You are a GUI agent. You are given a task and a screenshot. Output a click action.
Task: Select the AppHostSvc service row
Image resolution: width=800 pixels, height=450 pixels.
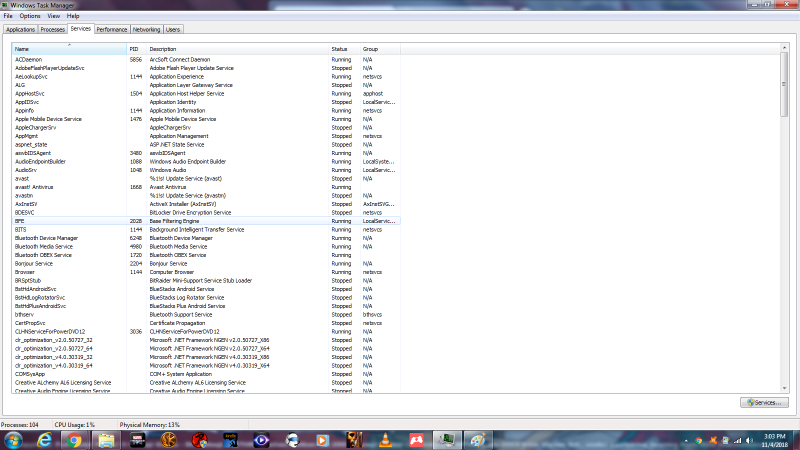206,93
